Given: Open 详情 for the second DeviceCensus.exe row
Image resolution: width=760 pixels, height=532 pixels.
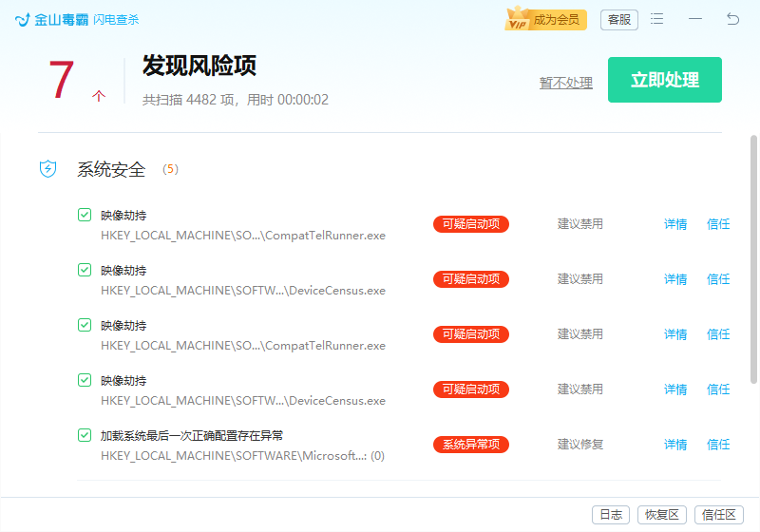Looking at the screenshot, I should (675, 389).
